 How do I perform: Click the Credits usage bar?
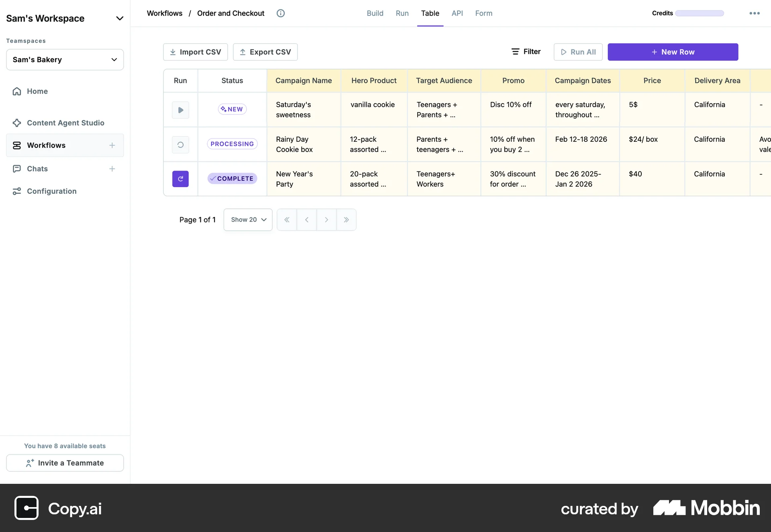[x=699, y=13]
